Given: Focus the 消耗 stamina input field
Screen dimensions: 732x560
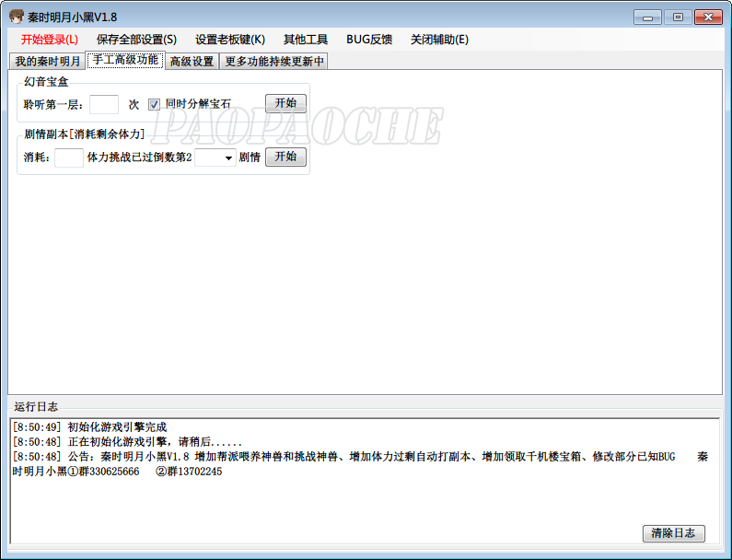Looking at the screenshot, I should point(69,157).
